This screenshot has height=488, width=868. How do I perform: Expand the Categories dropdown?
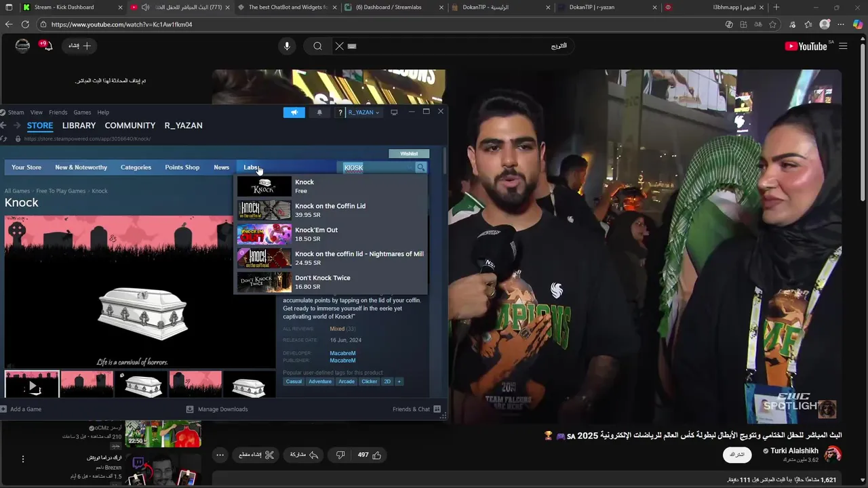tap(136, 167)
